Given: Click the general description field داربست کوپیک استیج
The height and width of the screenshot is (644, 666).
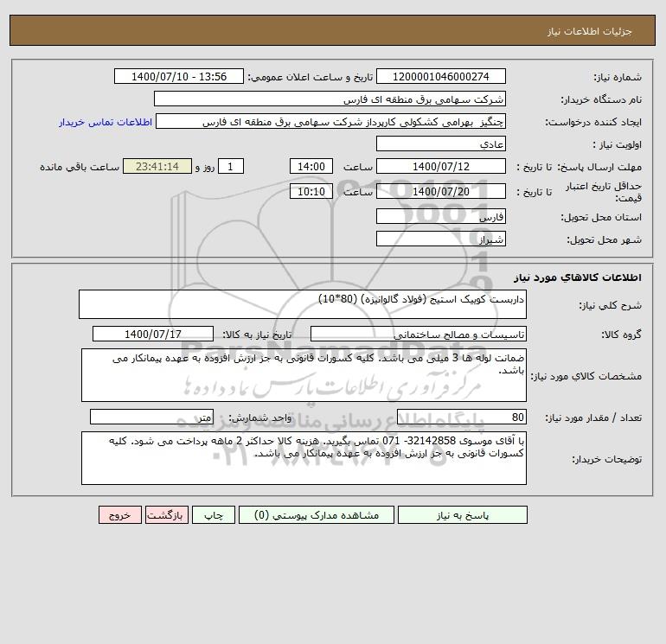Looking at the screenshot, I should [x=303, y=304].
